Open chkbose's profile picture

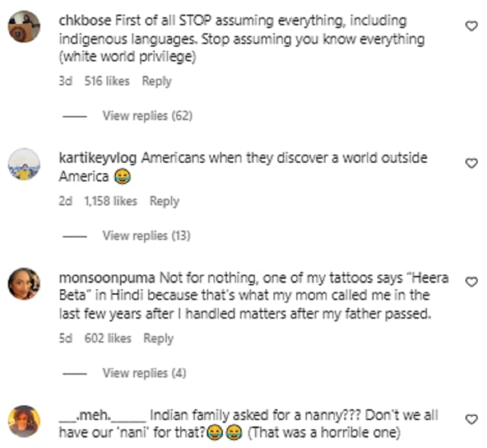(24, 27)
